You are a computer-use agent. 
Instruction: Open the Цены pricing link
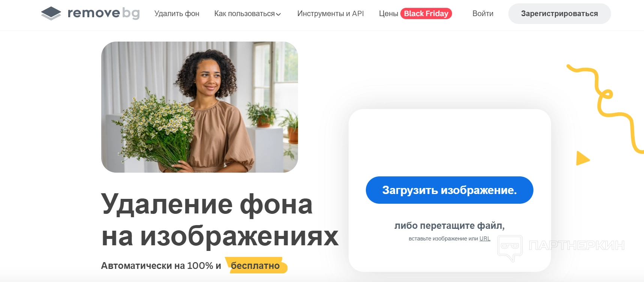pos(388,13)
